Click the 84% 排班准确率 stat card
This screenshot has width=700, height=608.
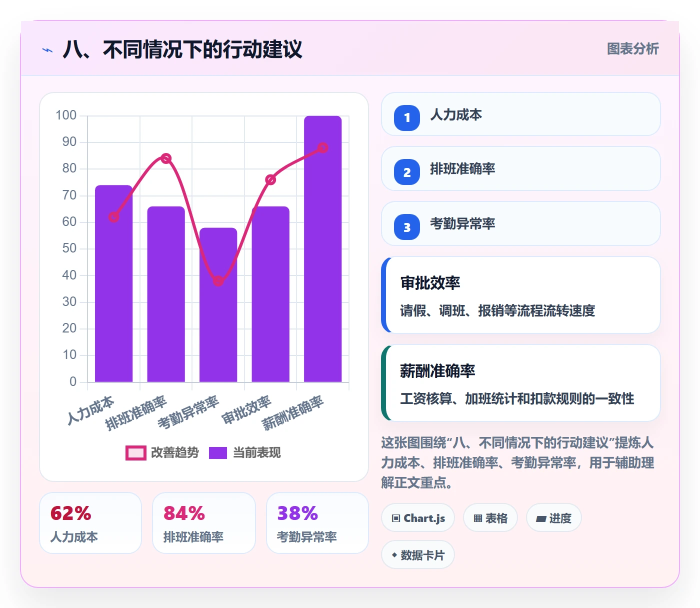(204, 523)
